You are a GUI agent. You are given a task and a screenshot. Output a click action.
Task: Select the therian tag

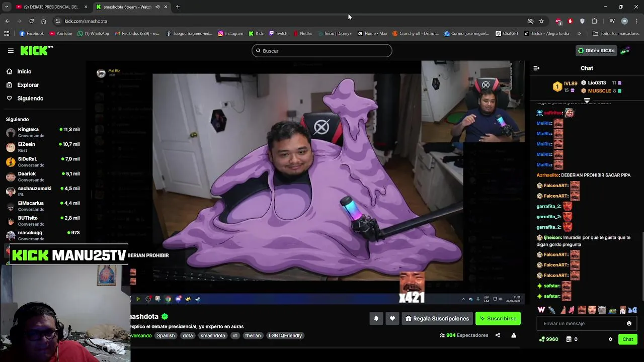coord(253,335)
